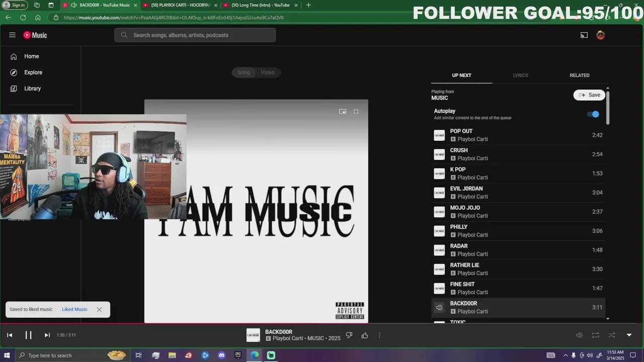Mute the BACKD00R tab via speaker icon
This screenshot has height=362, width=644.
click(74, 5)
